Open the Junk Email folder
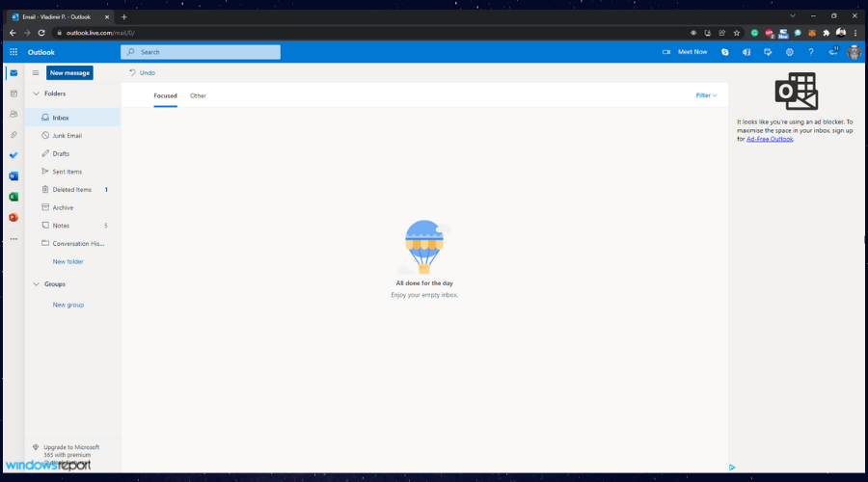This screenshot has height=482, width=868. 72,136
